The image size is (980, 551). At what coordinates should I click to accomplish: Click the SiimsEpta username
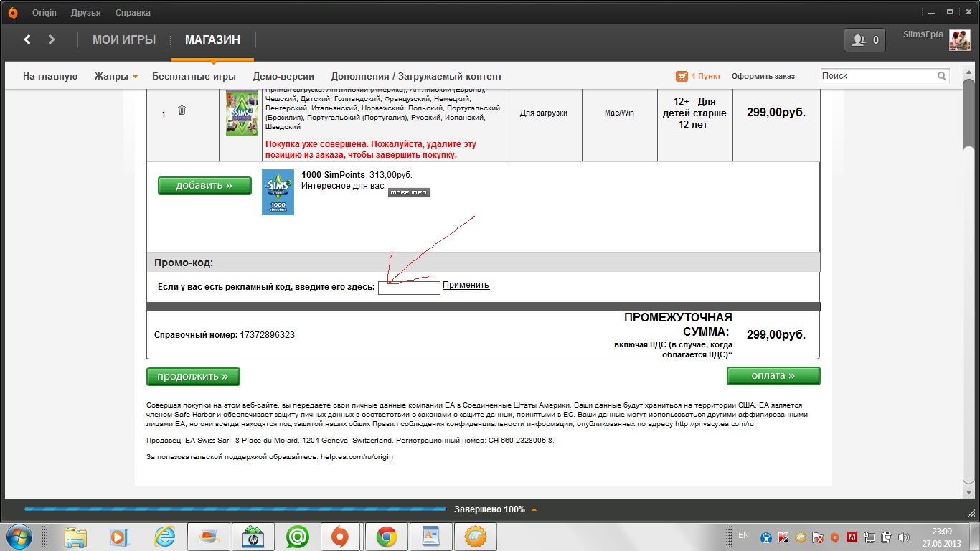(923, 34)
